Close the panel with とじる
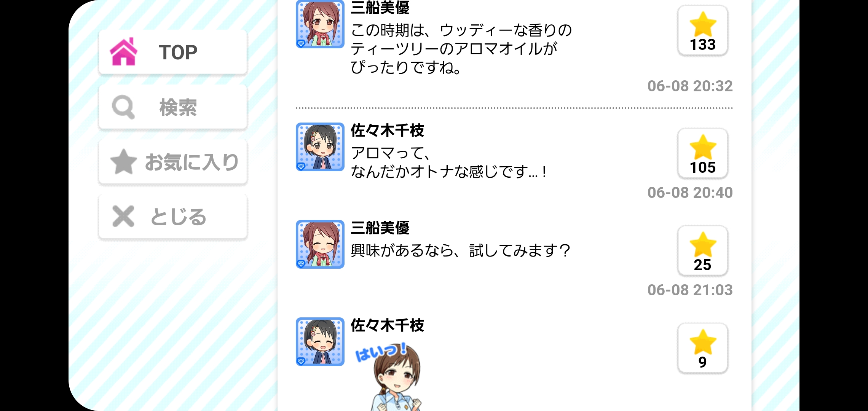Screen dimensions: 868x411 click(x=173, y=217)
